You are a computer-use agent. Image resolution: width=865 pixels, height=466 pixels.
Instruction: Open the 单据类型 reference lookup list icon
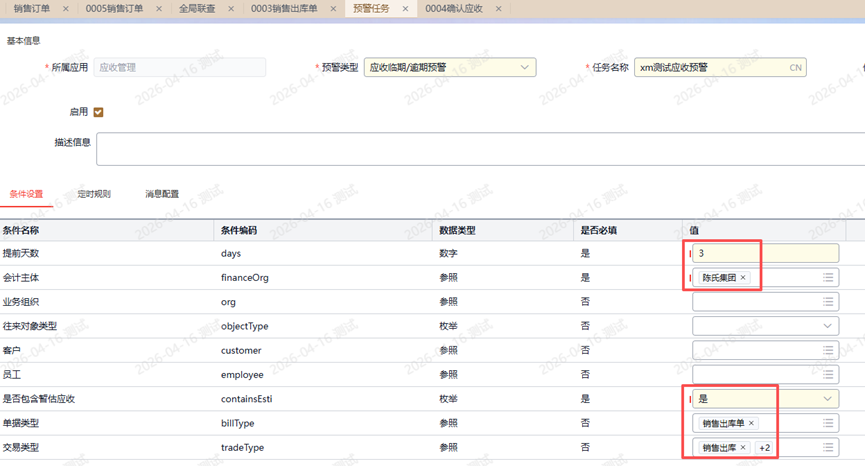(828, 423)
